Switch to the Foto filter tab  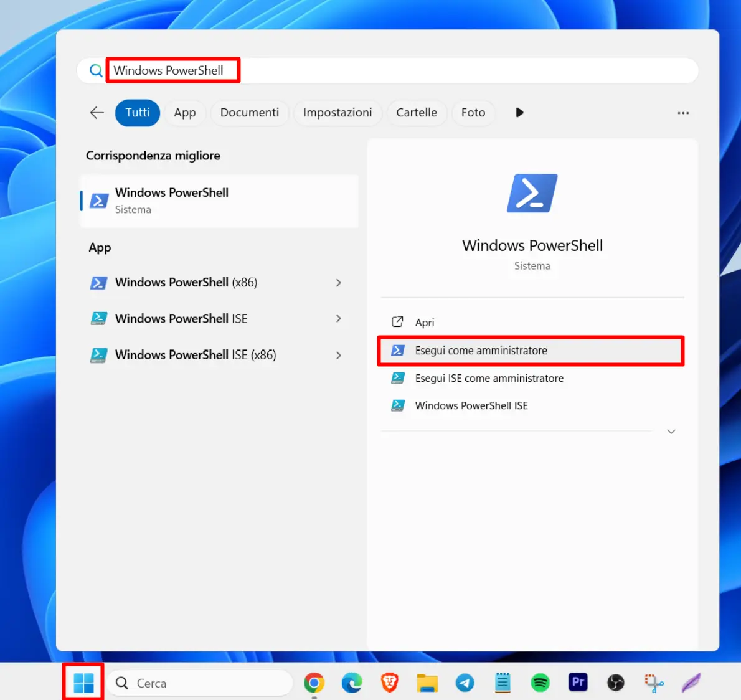tap(473, 113)
